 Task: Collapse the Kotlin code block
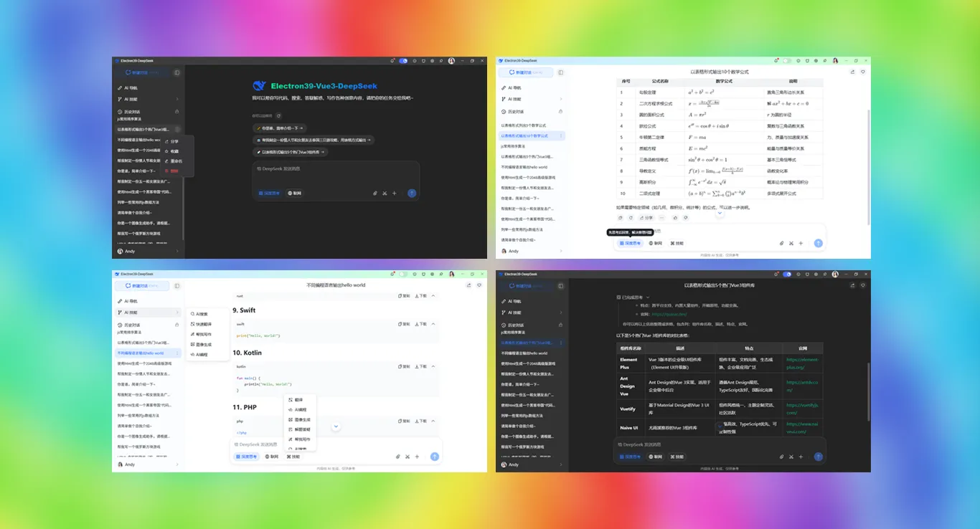click(433, 366)
